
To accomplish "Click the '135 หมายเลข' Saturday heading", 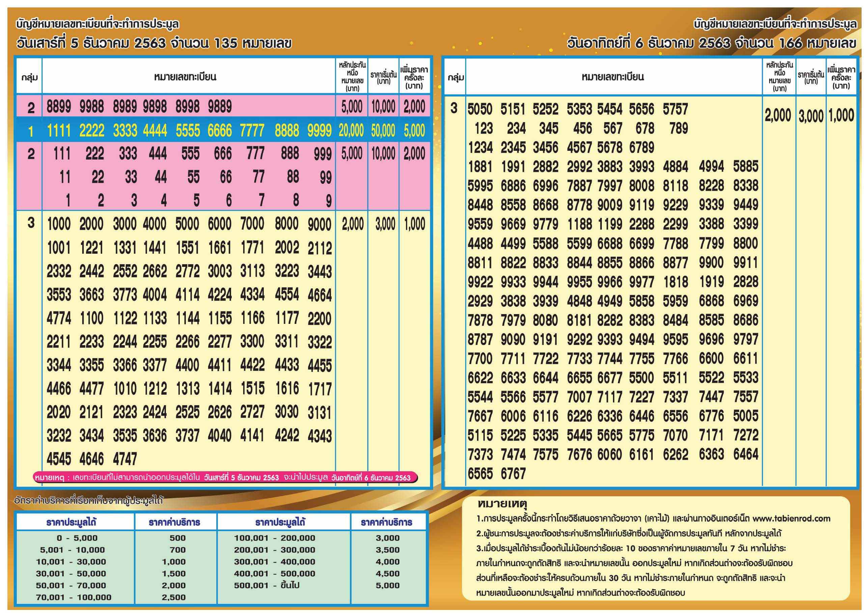I will pyautogui.click(x=253, y=43).
